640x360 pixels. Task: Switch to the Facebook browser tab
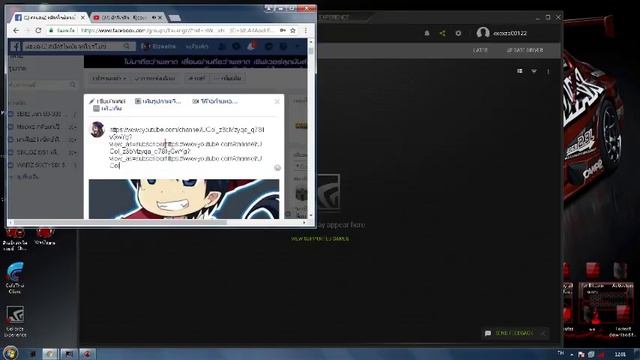tap(49, 18)
